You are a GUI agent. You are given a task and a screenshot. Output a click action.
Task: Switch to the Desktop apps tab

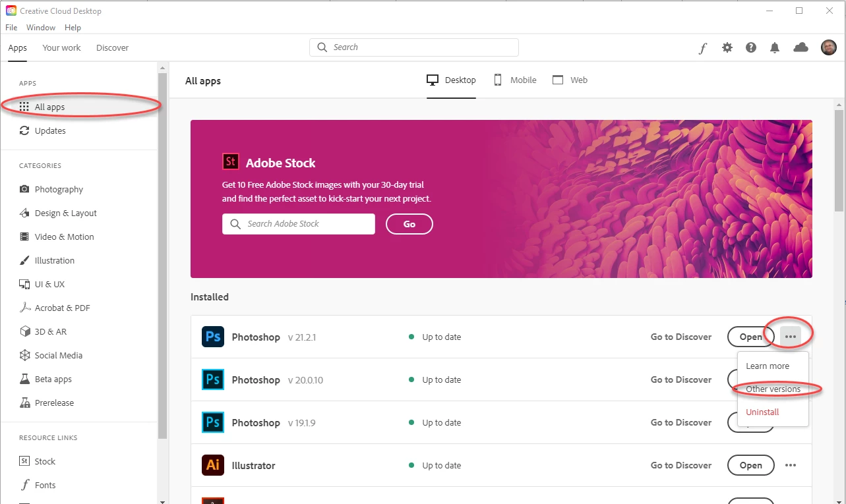click(452, 80)
